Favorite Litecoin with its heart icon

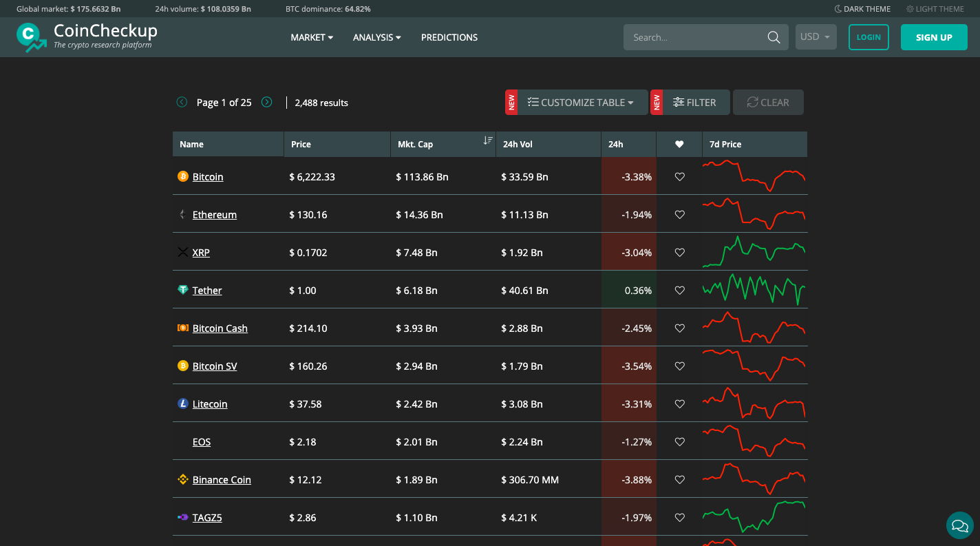680,404
